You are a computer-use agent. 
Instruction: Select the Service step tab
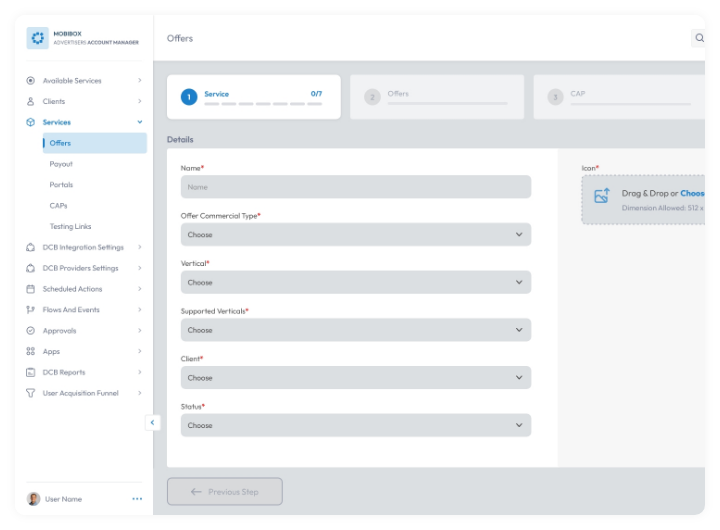point(253,97)
